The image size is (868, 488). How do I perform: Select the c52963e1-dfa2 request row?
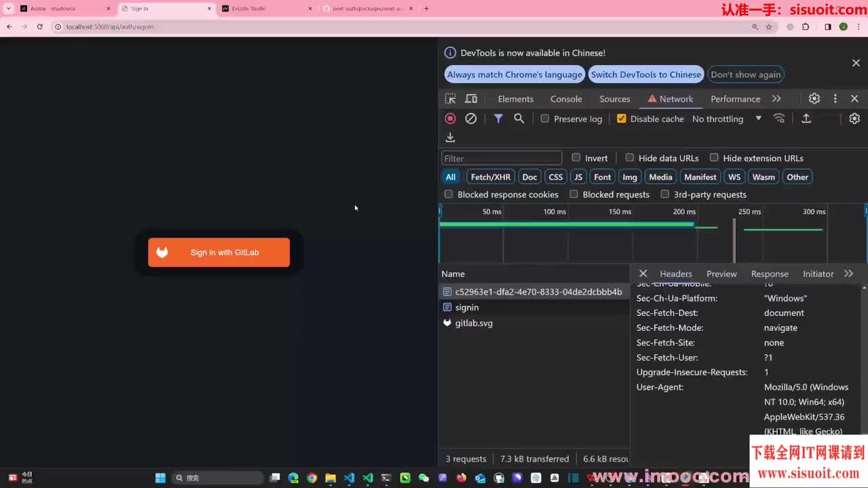[x=534, y=291]
